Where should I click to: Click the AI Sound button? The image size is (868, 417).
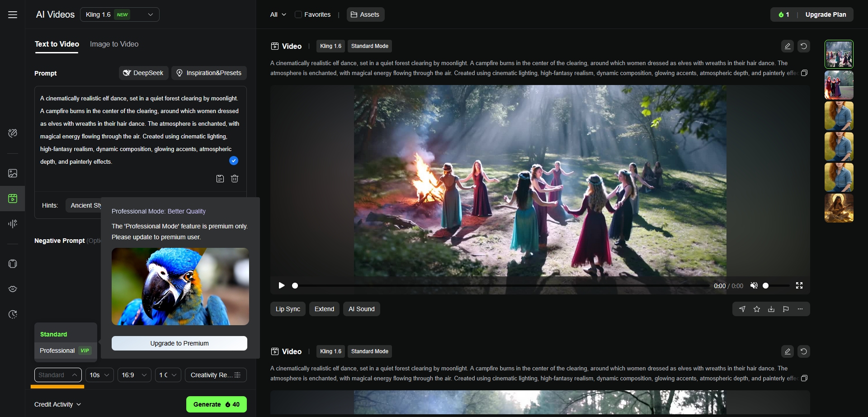[x=362, y=309]
